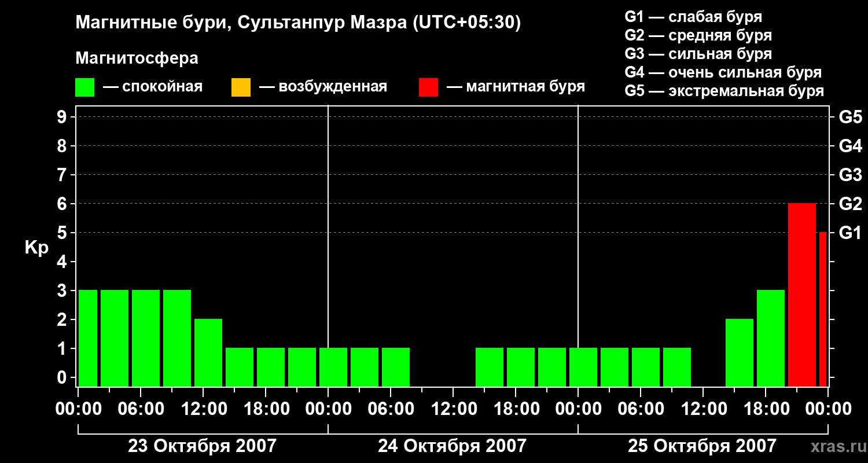Select the narrow red Kp 5 bar

[x=822, y=309]
